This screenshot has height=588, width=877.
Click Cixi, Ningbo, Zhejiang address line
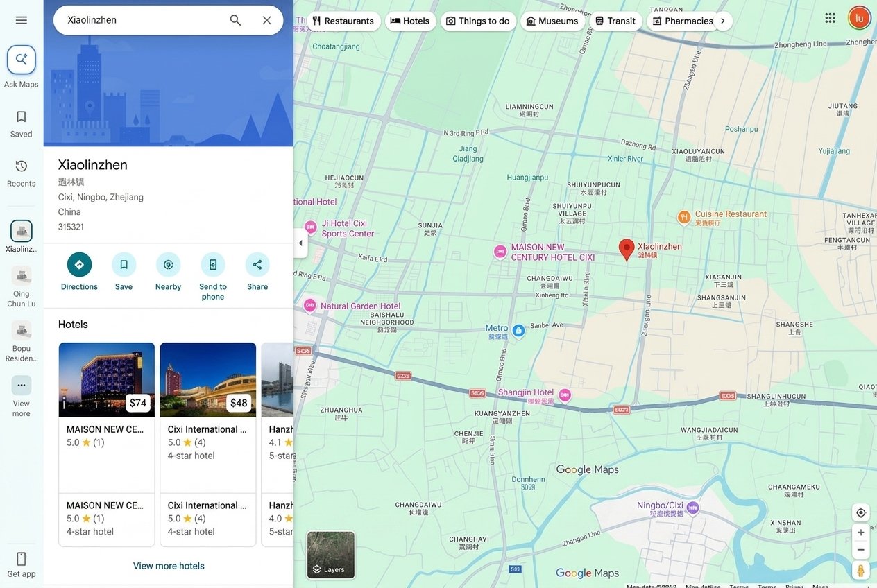[x=101, y=197]
